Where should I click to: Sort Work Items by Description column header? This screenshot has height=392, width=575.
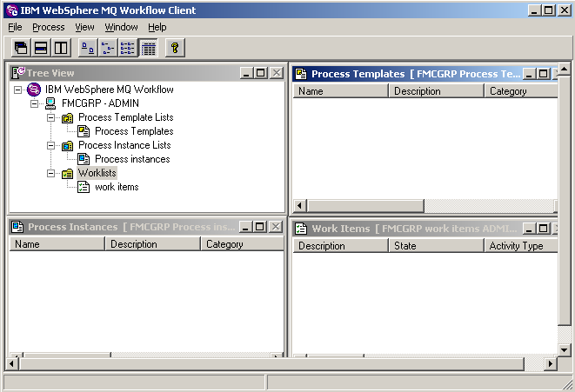point(340,246)
